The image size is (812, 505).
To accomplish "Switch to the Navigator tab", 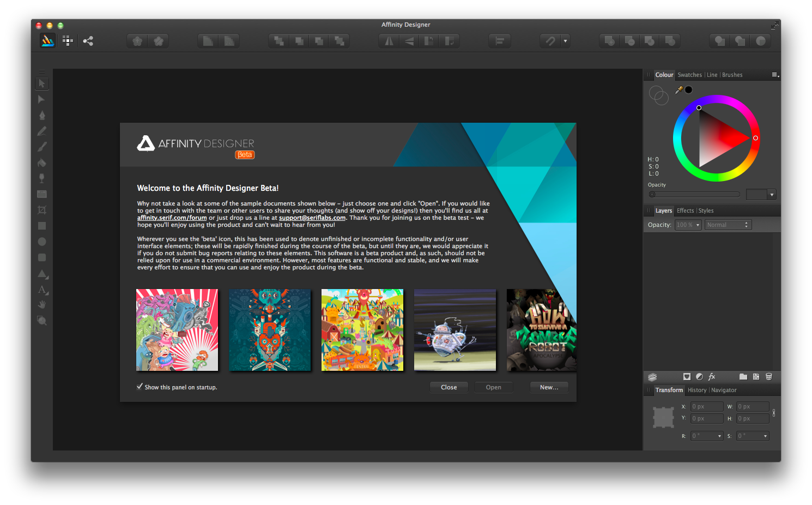I will tap(724, 390).
